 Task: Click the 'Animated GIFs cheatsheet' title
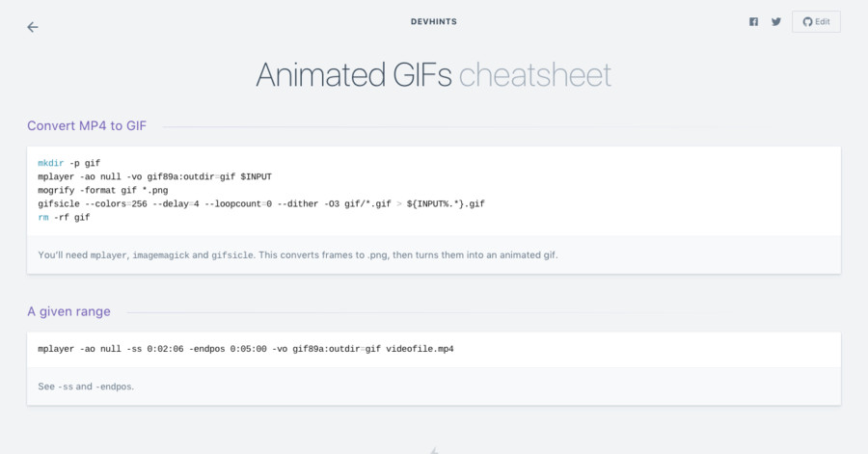coord(433,74)
